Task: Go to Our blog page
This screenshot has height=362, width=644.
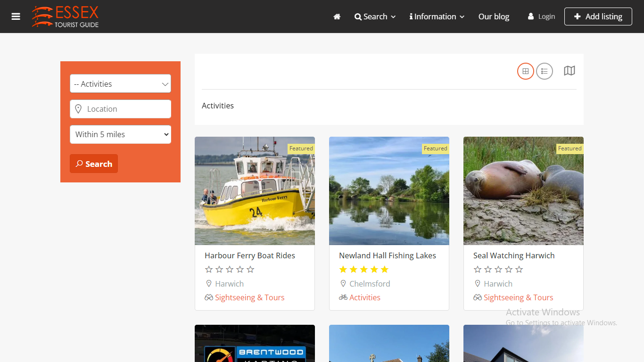Action: tap(494, 16)
